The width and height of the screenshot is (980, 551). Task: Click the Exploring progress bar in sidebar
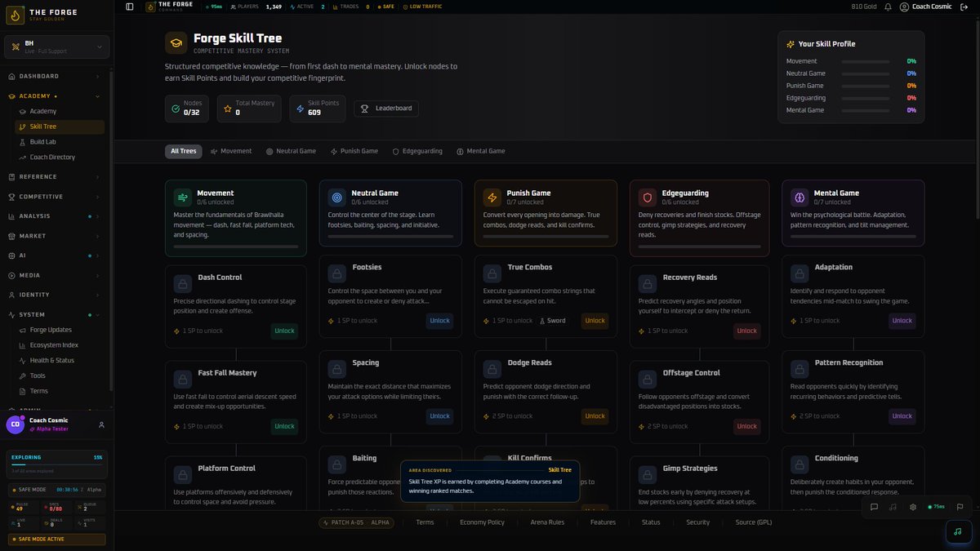56,464
